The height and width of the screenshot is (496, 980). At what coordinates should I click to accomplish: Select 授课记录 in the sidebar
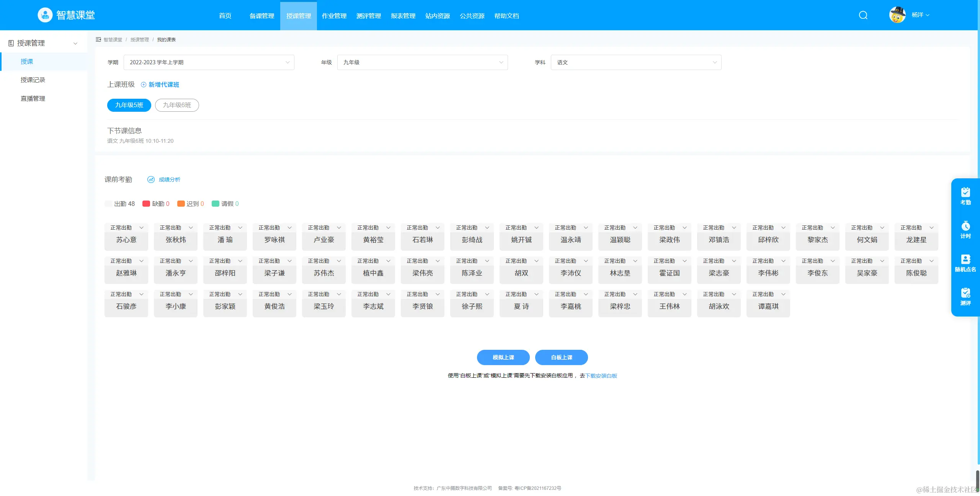[x=33, y=80]
